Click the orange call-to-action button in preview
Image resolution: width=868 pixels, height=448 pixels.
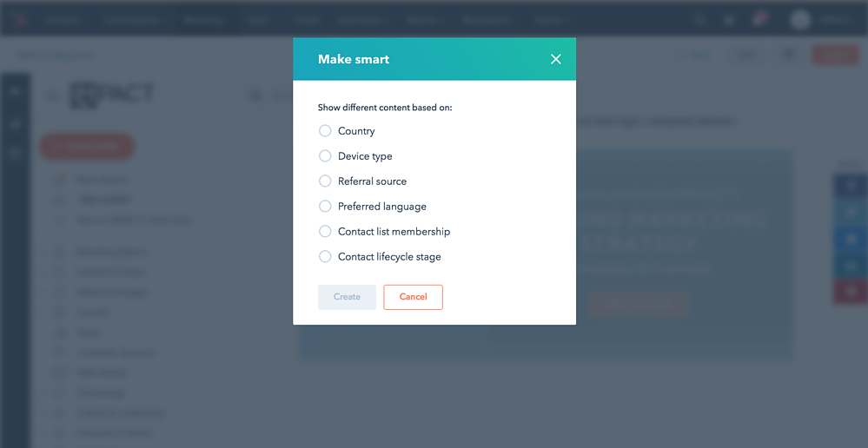[639, 305]
